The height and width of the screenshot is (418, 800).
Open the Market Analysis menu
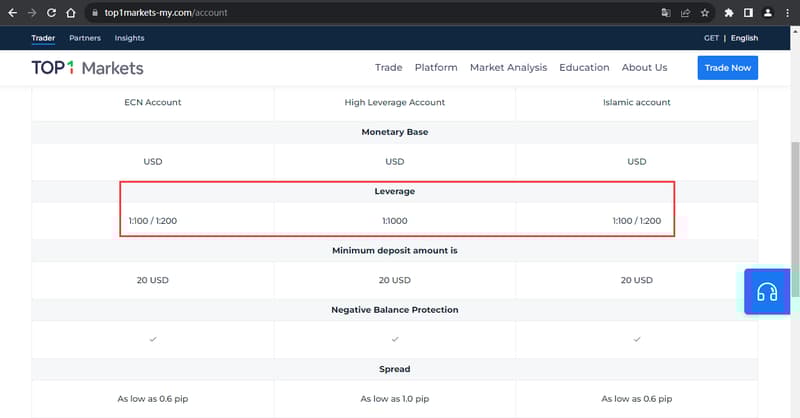508,67
